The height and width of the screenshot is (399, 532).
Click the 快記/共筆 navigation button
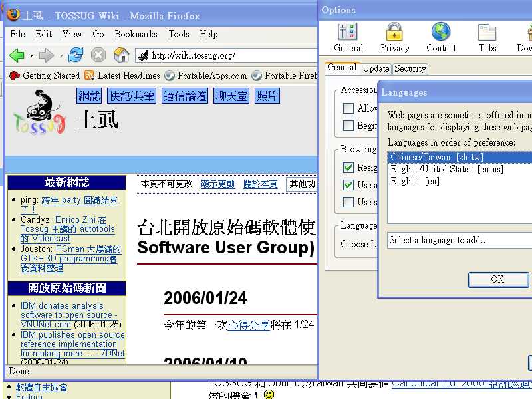[x=132, y=96]
